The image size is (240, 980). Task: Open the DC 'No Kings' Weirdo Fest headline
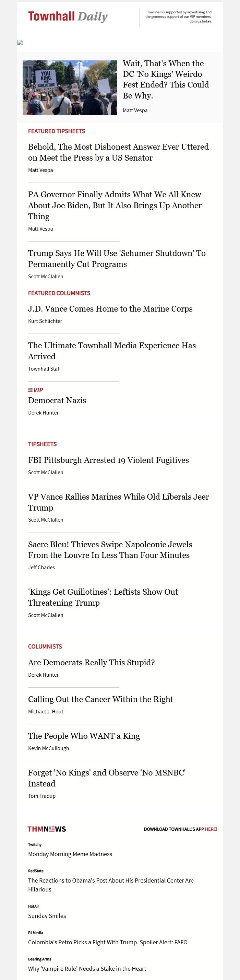(x=166, y=80)
